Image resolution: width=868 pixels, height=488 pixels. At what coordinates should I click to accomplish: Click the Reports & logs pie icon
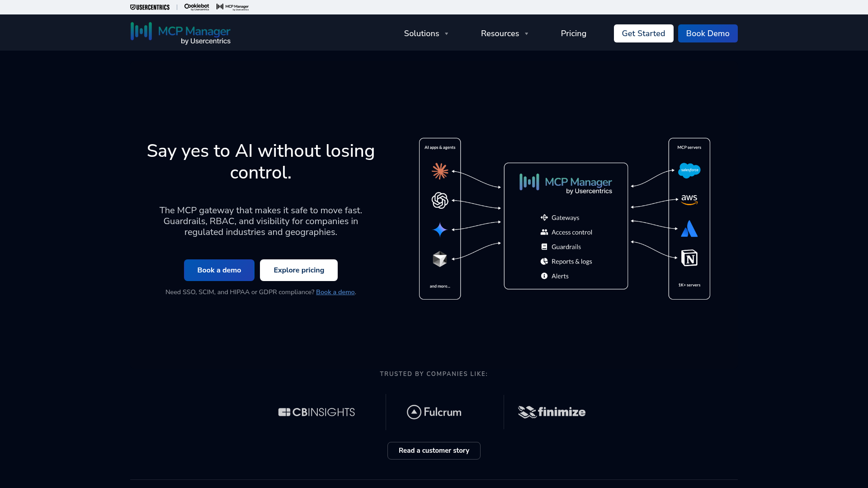(544, 261)
